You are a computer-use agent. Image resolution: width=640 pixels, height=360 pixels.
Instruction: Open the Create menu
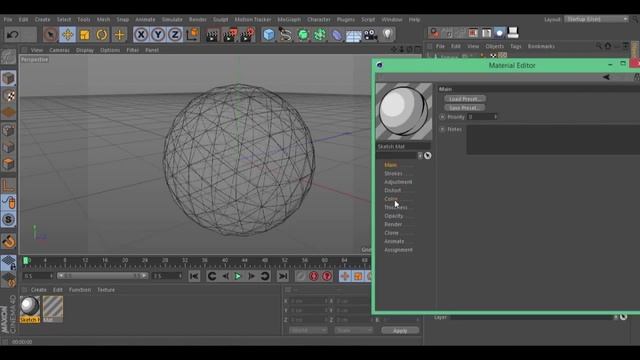(x=42, y=19)
